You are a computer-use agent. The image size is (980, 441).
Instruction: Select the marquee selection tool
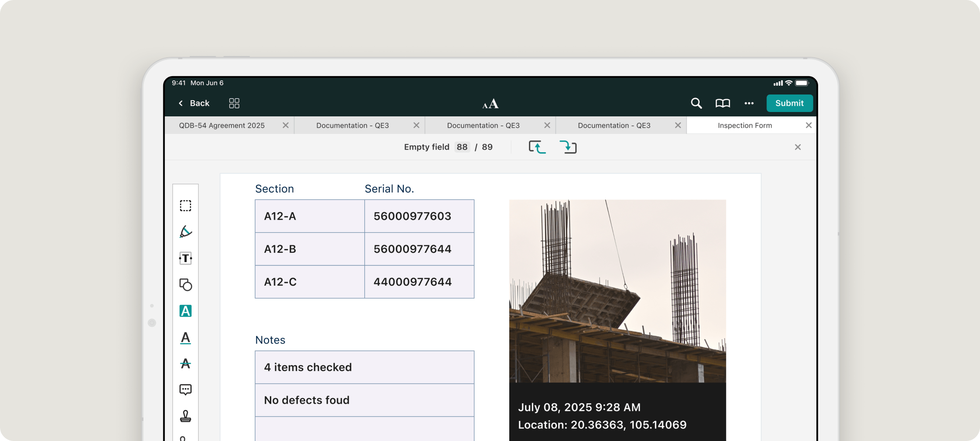point(185,206)
